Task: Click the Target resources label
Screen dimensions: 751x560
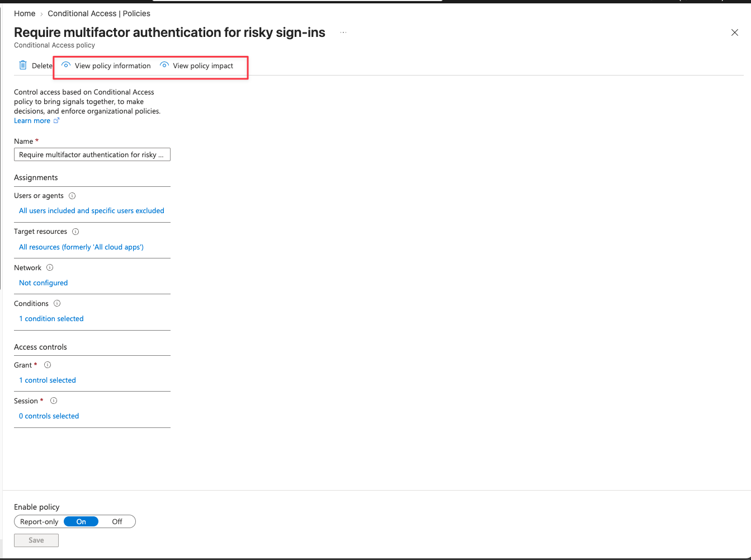Action: pyautogui.click(x=40, y=232)
